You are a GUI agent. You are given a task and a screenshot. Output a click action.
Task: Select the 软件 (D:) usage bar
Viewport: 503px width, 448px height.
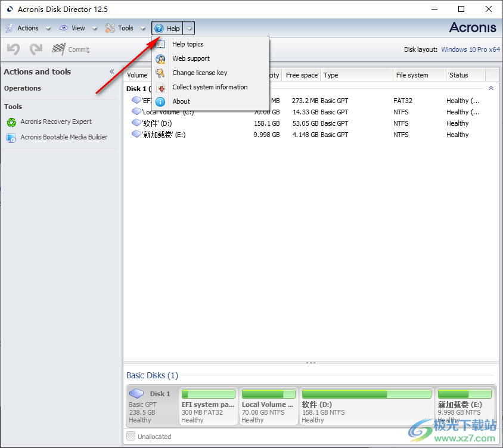pos(367,394)
